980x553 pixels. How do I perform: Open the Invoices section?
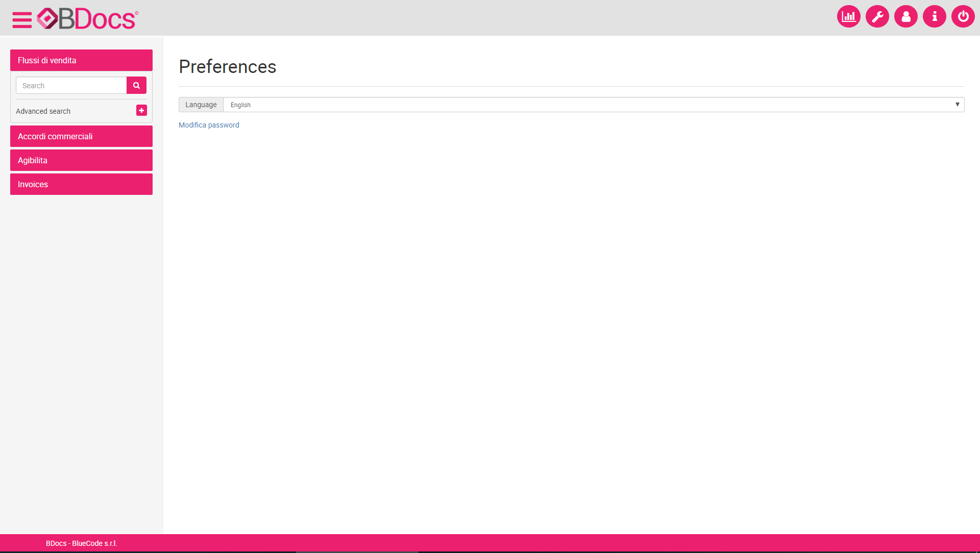[x=81, y=184]
